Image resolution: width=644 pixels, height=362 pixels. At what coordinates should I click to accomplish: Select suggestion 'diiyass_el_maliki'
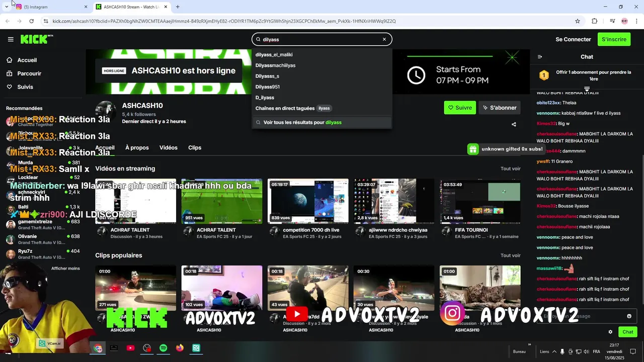[321, 55]
